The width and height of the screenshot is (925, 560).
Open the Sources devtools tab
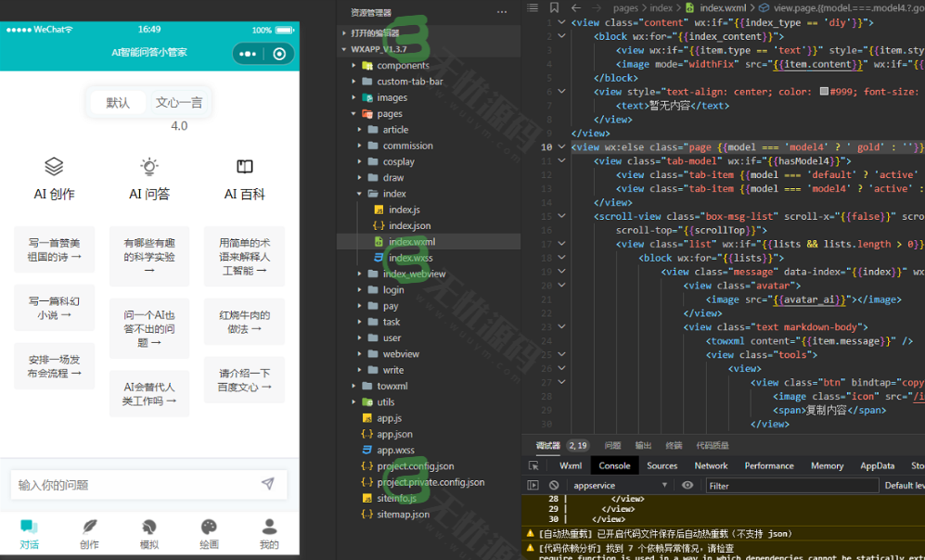[662, 465]
